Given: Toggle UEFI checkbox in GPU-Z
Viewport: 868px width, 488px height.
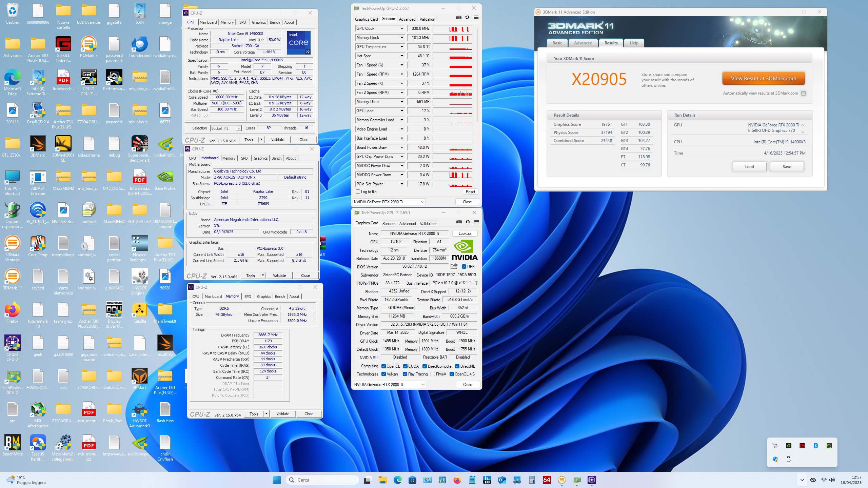Looking at the screenshot, I should coord(464,267).
